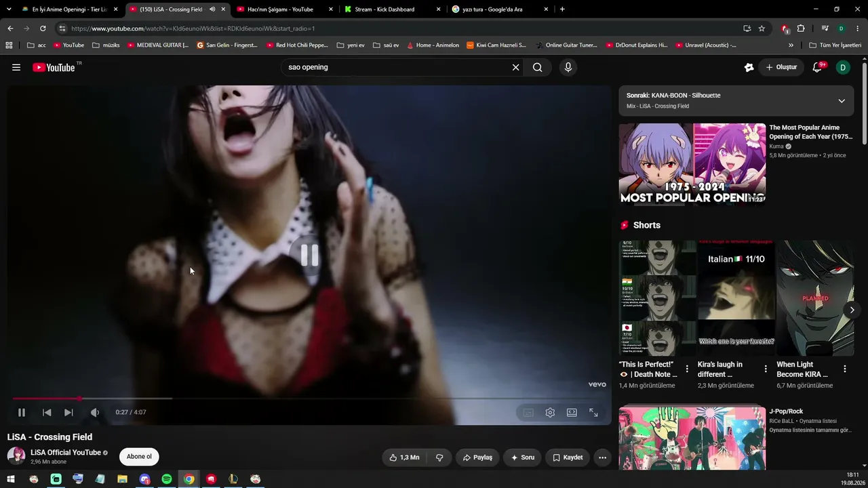Mute the video volume
This screenshot has height=488, width=868.
click(95, 412)
